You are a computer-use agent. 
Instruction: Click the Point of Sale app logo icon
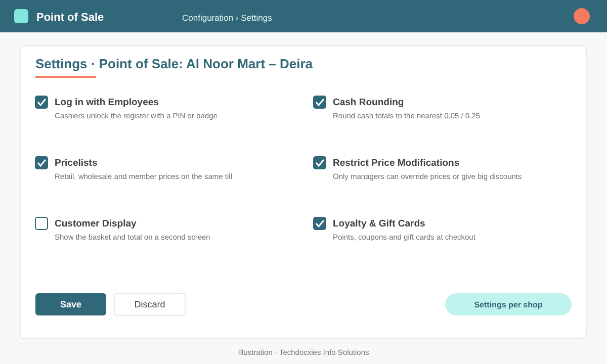21,16
